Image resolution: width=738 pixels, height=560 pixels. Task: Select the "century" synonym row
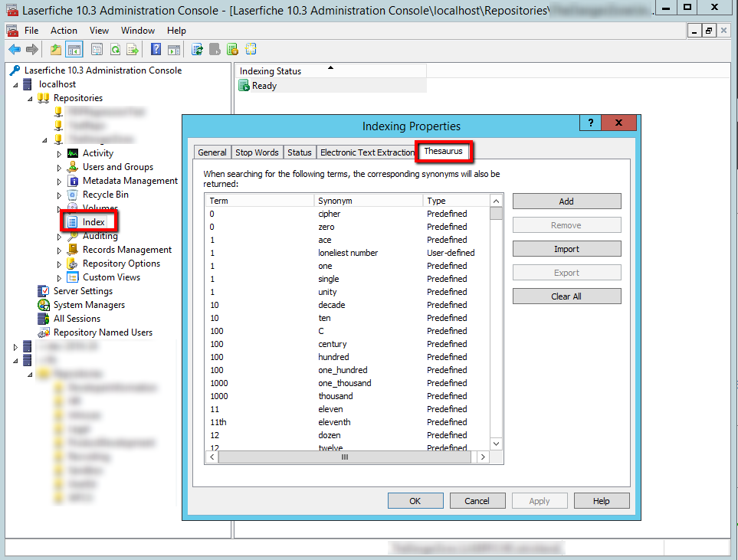click(348, 345)
